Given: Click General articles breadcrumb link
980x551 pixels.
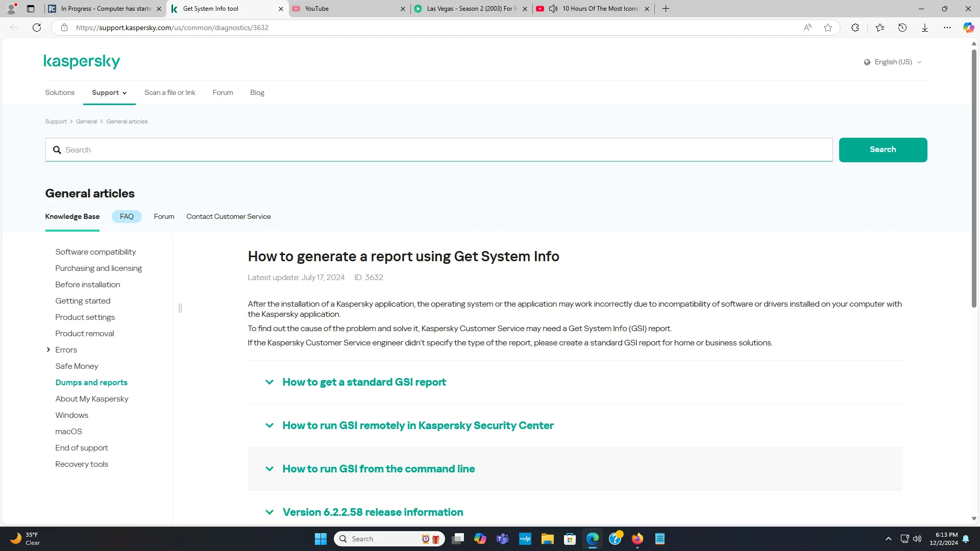Looking at the screenshot, I should point(127,121).
